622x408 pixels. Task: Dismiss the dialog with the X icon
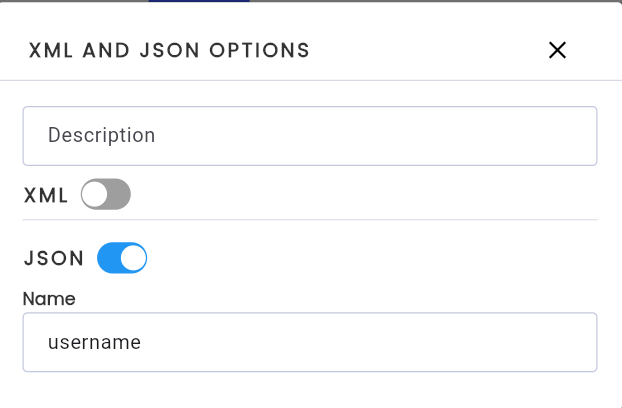click(x=557, y=50)
